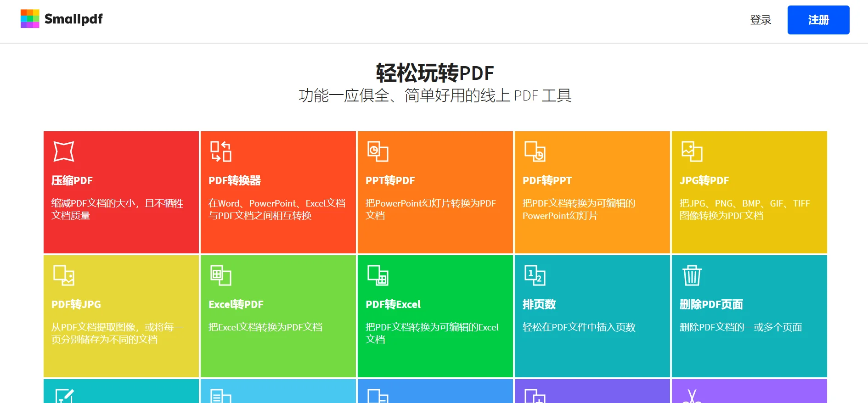
Task: Select the PDF转PPT title
Action: [x=547, y=180]
